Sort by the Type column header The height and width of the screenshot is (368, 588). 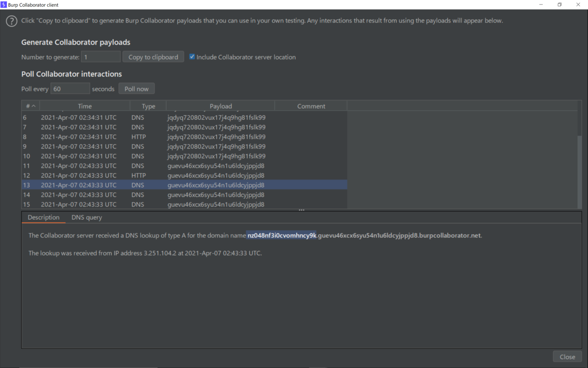point(148,106)
